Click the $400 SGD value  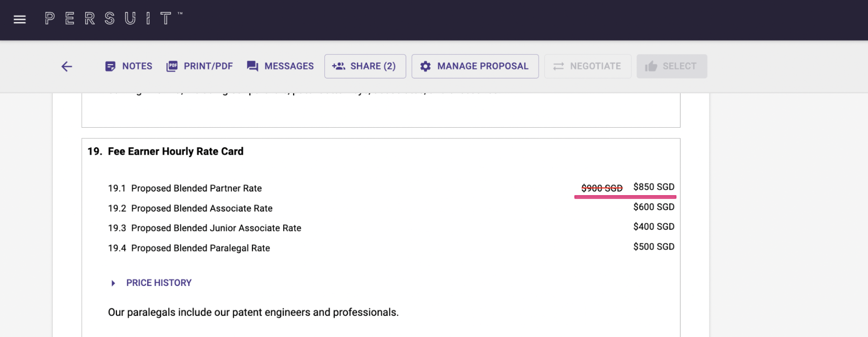[654, 227]
